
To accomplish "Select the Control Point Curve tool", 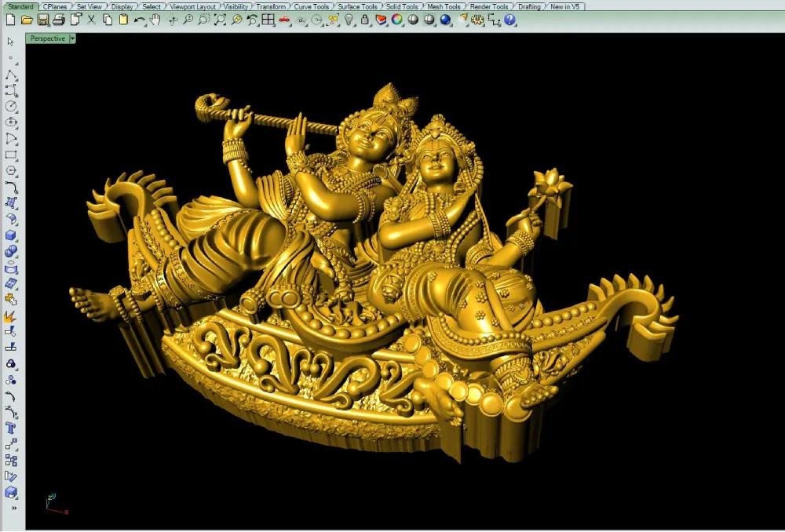I will [x=10, y=90].
